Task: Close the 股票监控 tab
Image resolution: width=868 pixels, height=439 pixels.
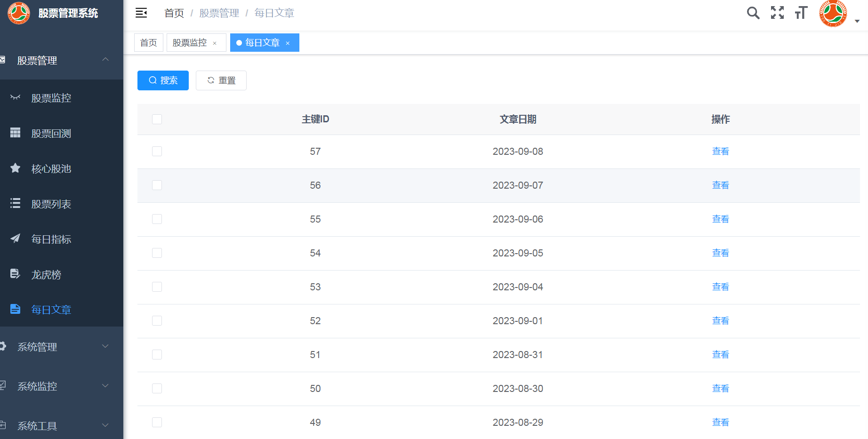Action: coord(215,43)
